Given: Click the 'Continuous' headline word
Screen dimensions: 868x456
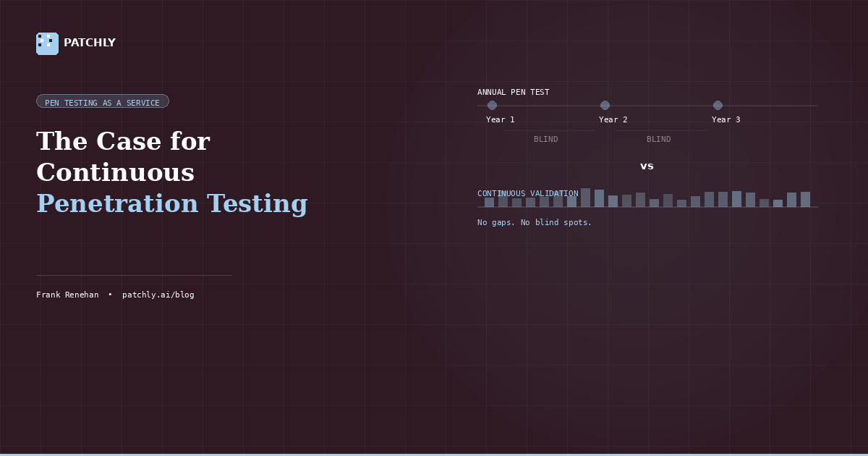Looking at the screenshot, I should coord(116,172).
